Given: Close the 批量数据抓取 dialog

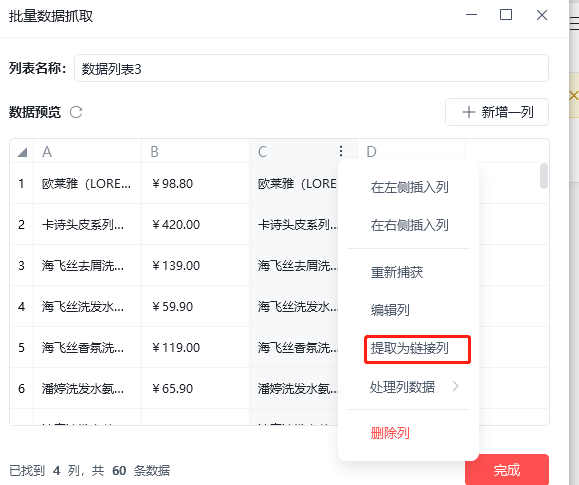Looking at the screenshot, I should coord(542,15).
